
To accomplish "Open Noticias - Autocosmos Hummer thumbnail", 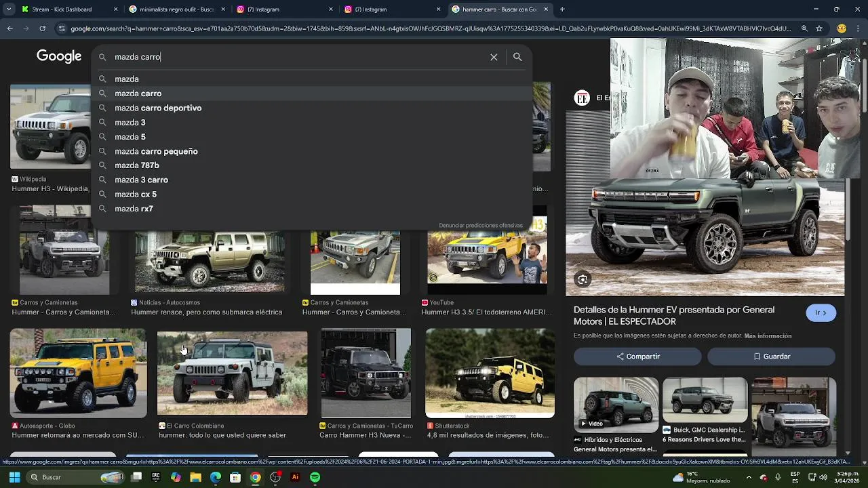I will pyautogui.click(x=210, y=263).
